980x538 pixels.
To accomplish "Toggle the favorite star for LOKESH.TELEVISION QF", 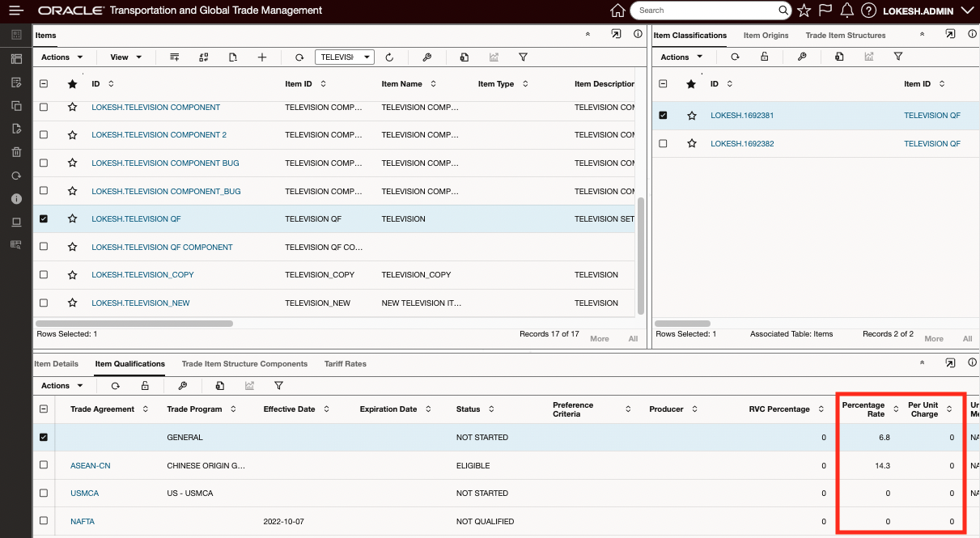I will pyautogui.click(x=72, y=218).
